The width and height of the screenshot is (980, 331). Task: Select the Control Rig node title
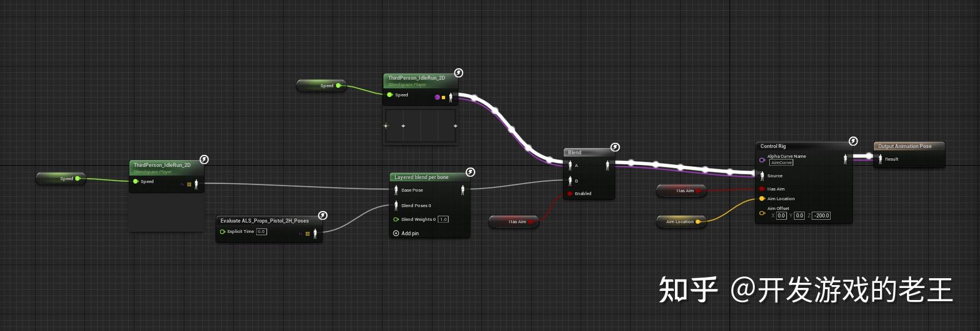[773, 146]
